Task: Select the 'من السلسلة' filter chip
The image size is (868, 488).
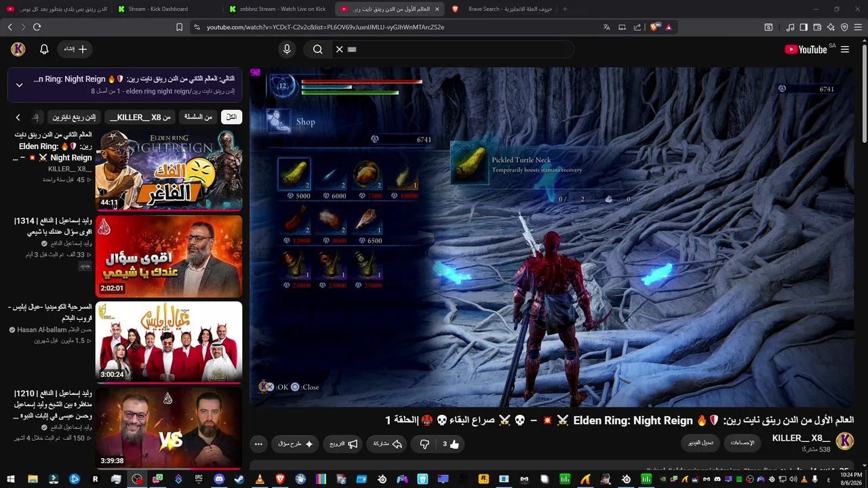Action: pyautogui.click(x=199, y=117)
